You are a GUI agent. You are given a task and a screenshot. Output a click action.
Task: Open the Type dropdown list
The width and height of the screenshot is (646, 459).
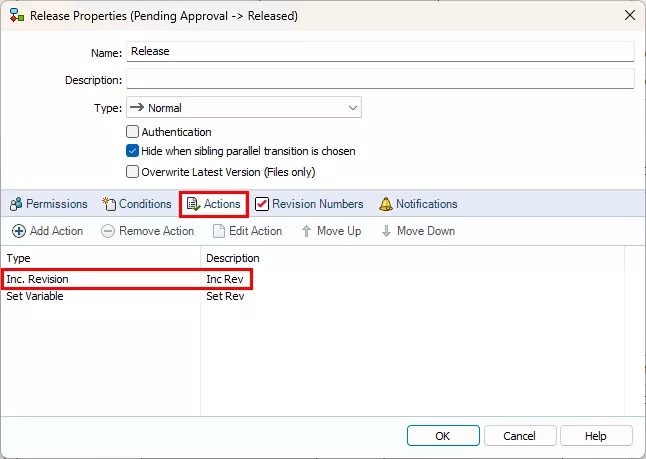tap(244, 108)
